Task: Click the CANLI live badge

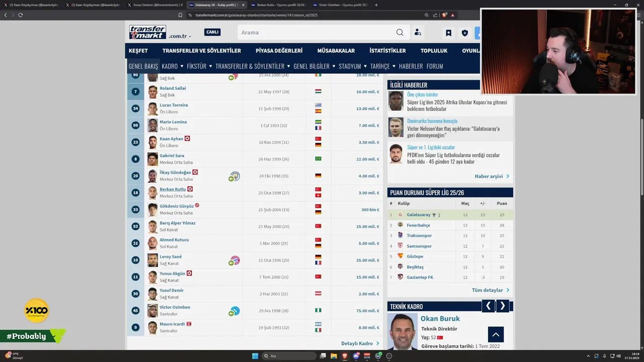Action: [x=212, y=32]
